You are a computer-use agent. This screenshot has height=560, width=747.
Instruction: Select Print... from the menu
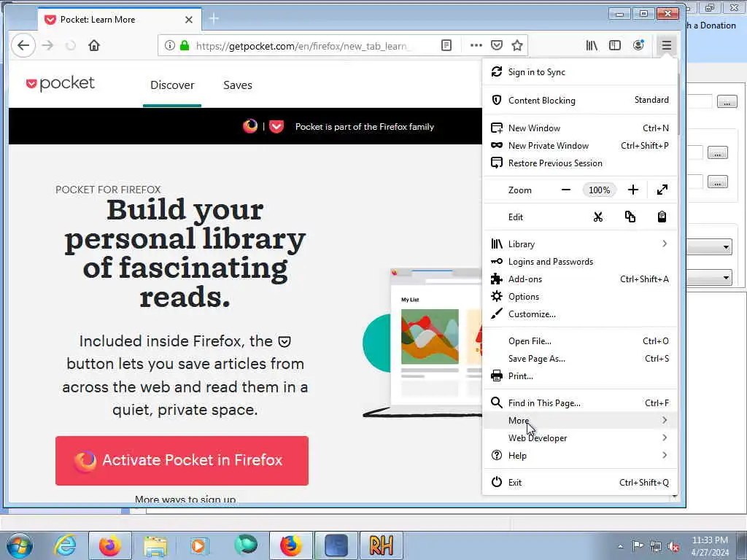tap(579, 376)
